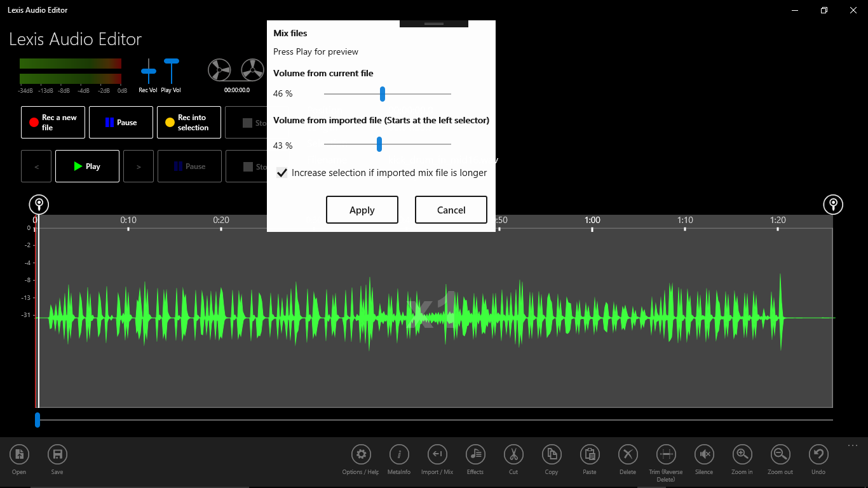This screenshot has height=488, width=868.
Task: Cancel the Mix files dialog
Action: click(451, 210)
